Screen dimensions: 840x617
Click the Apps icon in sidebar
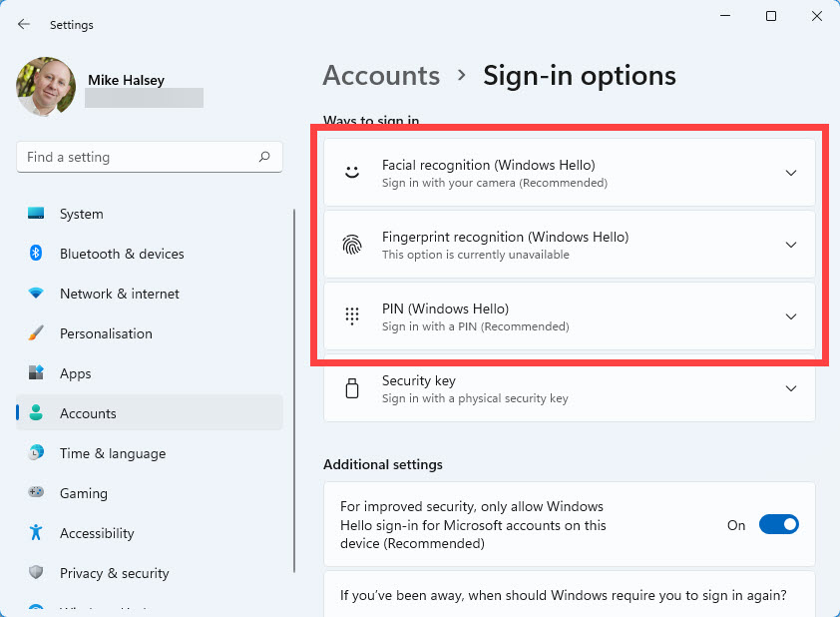[x=37, y=373]
